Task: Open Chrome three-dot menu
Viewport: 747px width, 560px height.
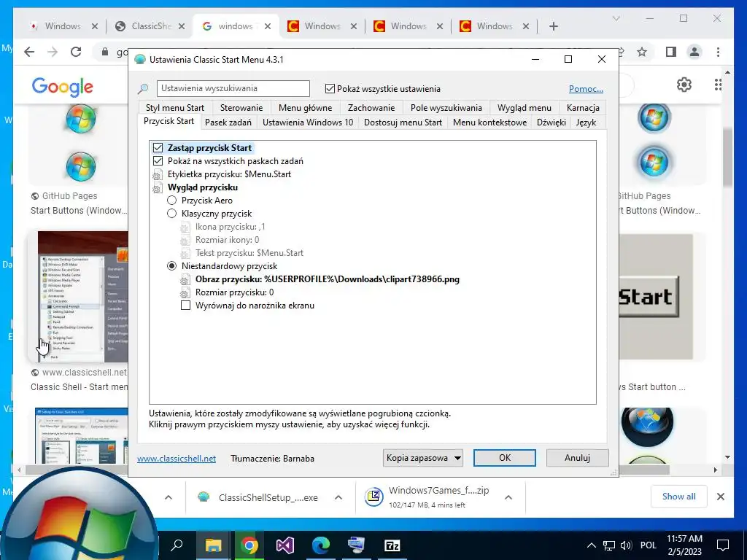Action: (718, 52)
